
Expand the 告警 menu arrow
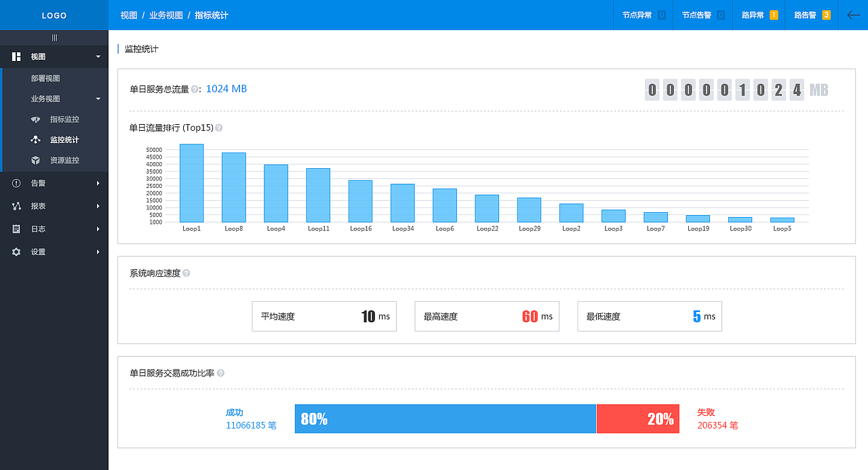click(98, 183)
